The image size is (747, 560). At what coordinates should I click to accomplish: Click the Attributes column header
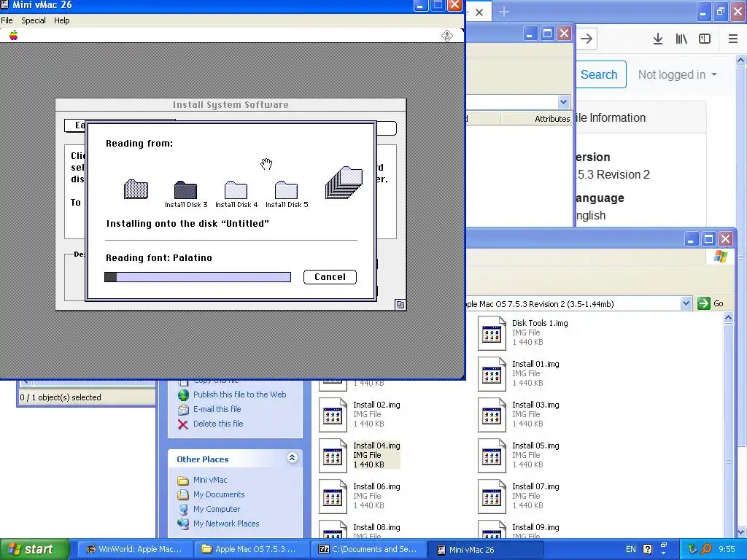[552, 119]
